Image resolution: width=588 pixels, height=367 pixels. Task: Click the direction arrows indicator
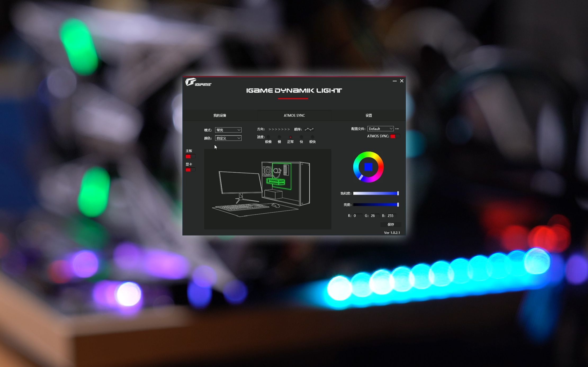pos(279,129)
